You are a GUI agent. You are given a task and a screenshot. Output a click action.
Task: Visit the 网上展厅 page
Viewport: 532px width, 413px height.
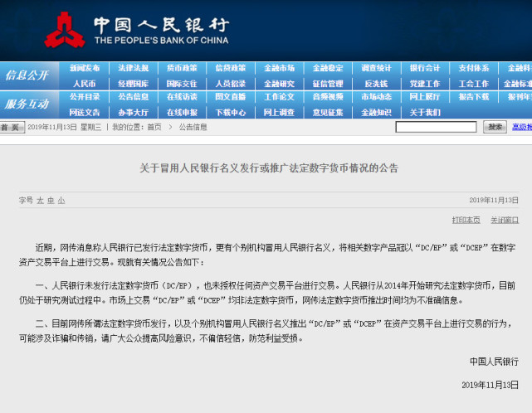pyautogui.click(x=425, y=97)
